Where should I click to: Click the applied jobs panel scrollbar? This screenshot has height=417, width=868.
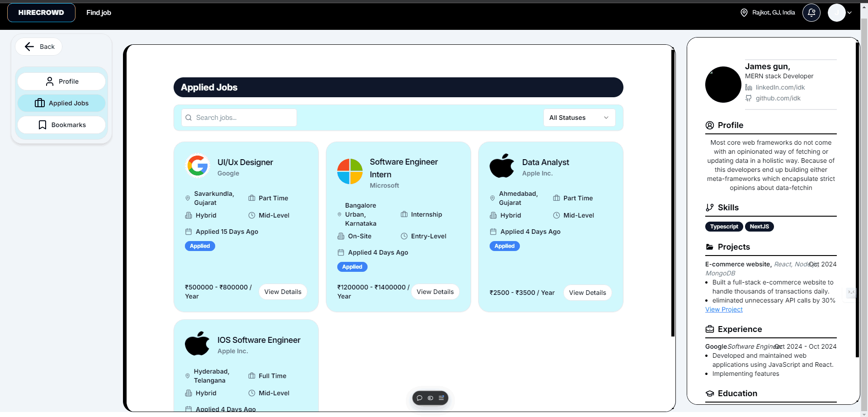click(x=673, y=193)
